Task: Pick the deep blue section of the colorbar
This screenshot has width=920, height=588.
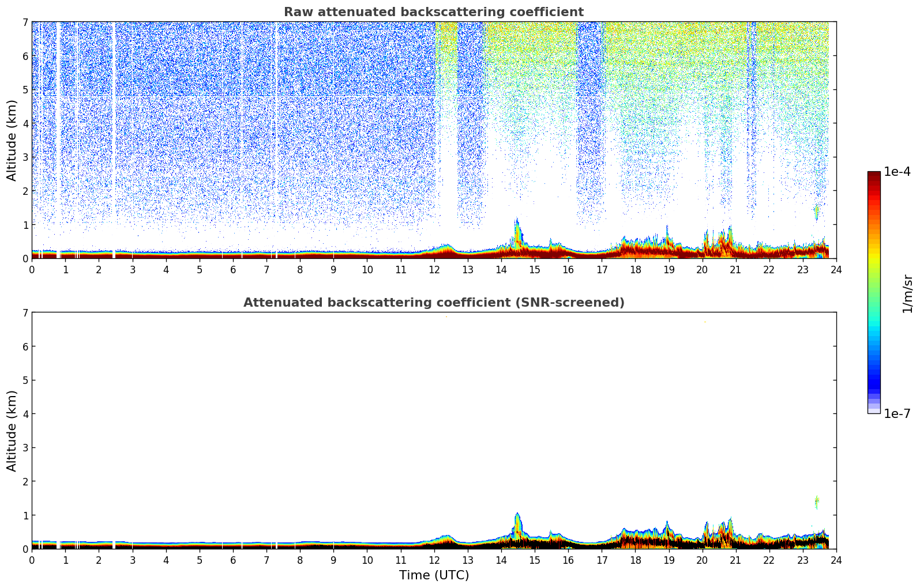Action: pos(873,380)
